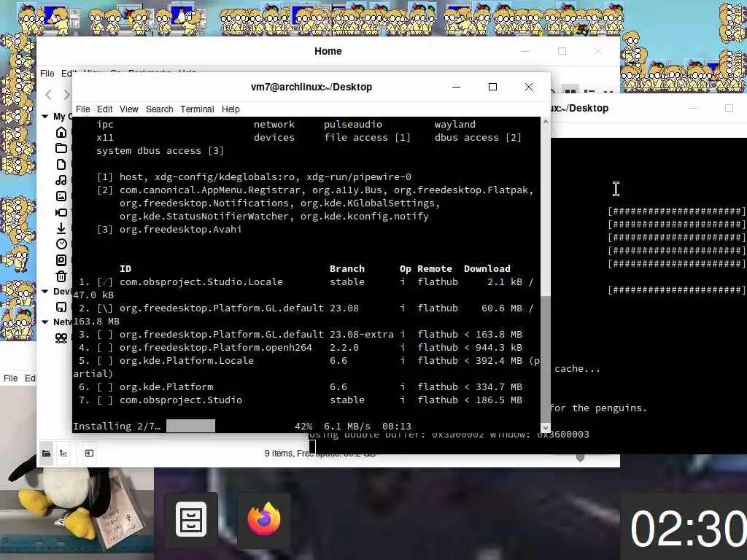Open the drive icon under Devices
This screenshot has width=747, height=560.
61,307
